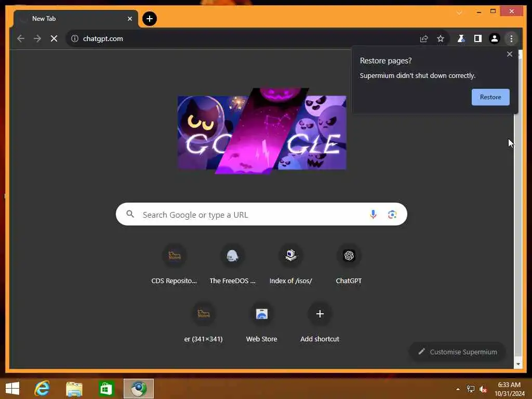Search by image with Google Lens icon
This screenshot has width=532, height=399.
pos(392,214)
